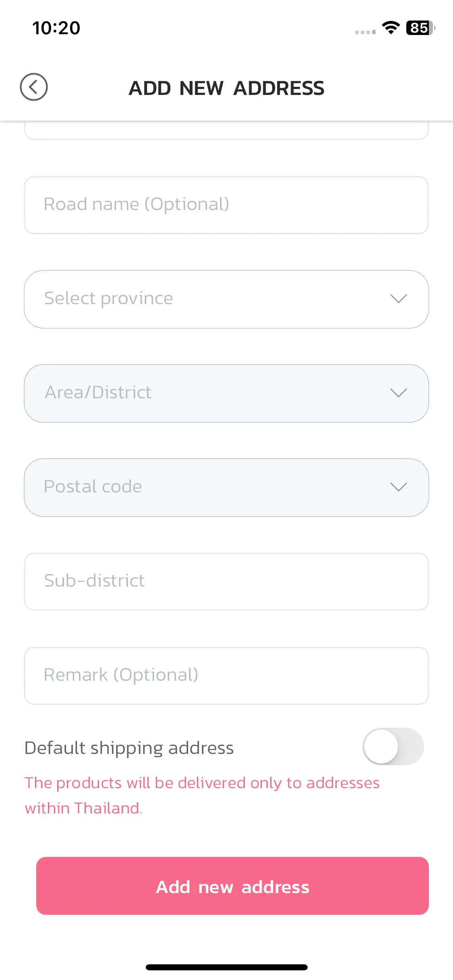Open the Postal code dropdown
Screen dimensions: 453x980
pos(226,488)
